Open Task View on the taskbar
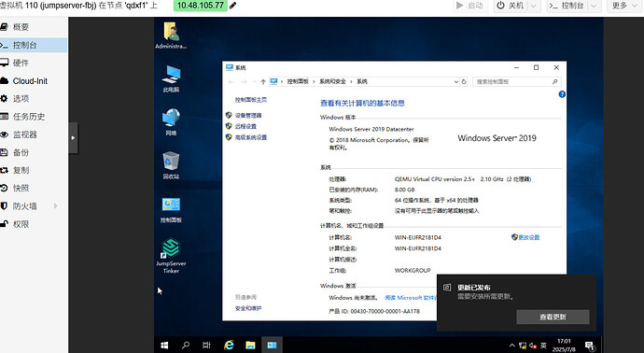 click(206, 346)
